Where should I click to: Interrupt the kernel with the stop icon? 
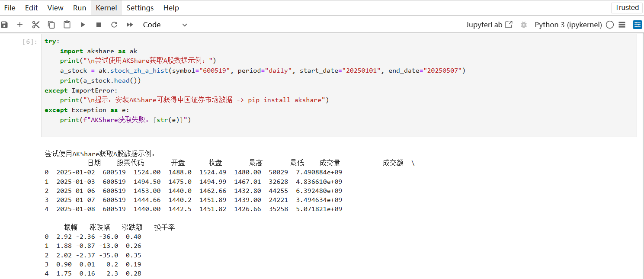pyautogui.click(x=99, y=25)
